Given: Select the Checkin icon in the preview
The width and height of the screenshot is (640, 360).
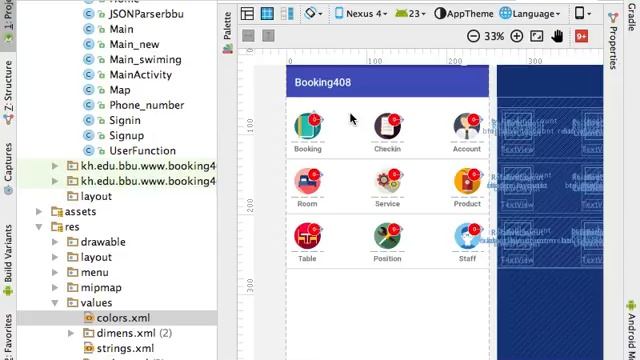Looking at the screenshot, I should (x=387, y=126).
